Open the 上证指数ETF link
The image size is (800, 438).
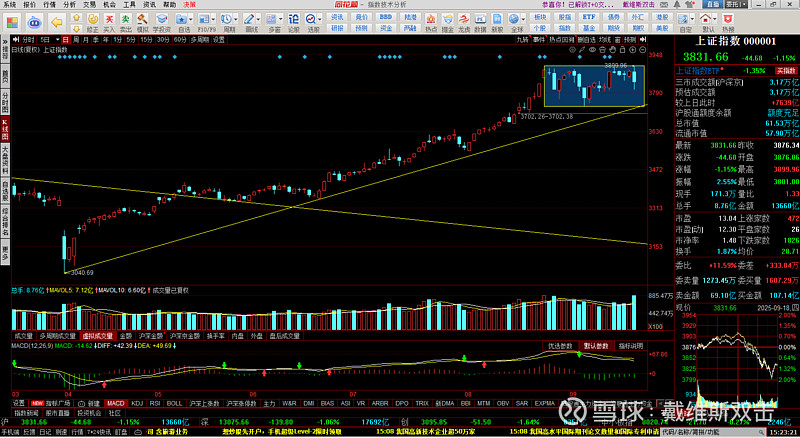697,71
